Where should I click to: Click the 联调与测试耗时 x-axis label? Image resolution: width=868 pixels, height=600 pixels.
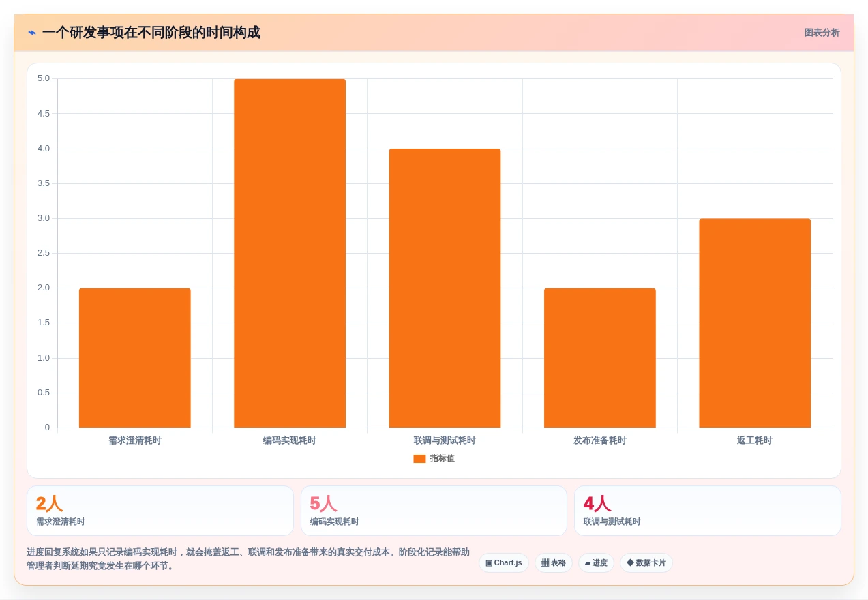pyautogui.click(x=445, y=440)
